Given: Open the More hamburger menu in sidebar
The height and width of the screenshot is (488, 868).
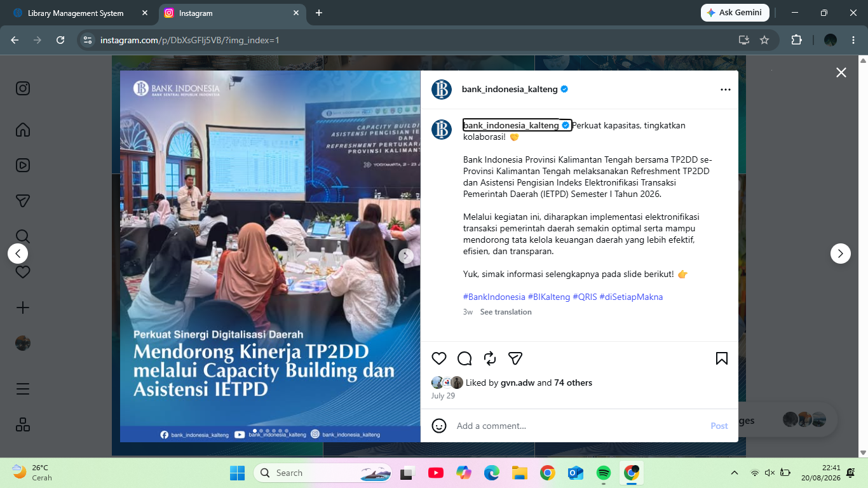Looking at the screenshot, I should coord(23,389).
